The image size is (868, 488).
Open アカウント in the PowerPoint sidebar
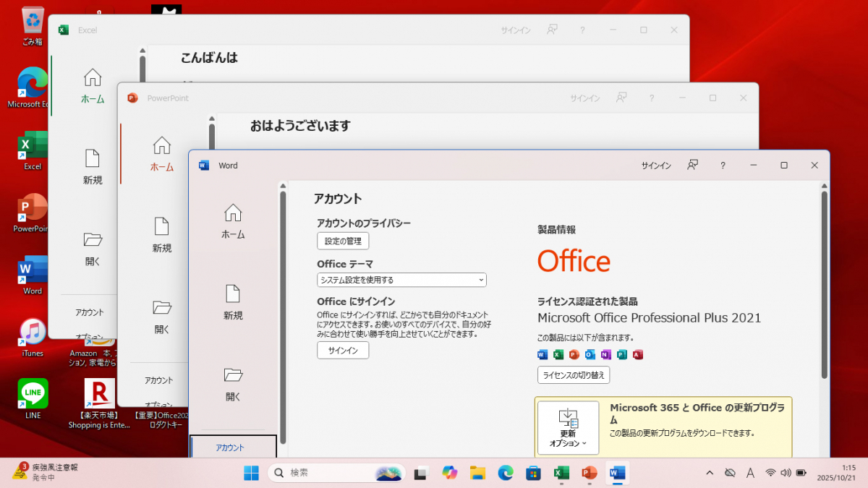click(x=158, y=380)
